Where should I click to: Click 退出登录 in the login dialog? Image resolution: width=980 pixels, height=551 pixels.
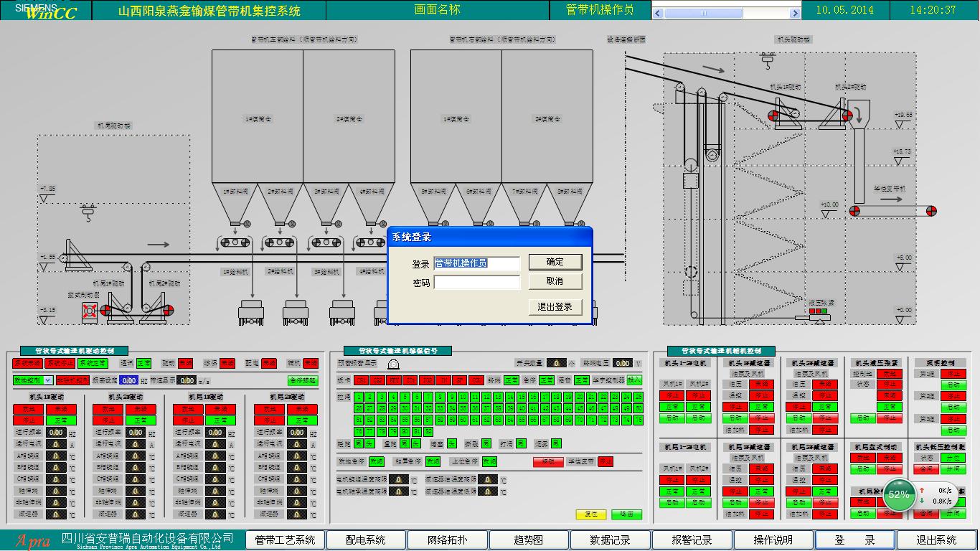[x=555, y=307]
